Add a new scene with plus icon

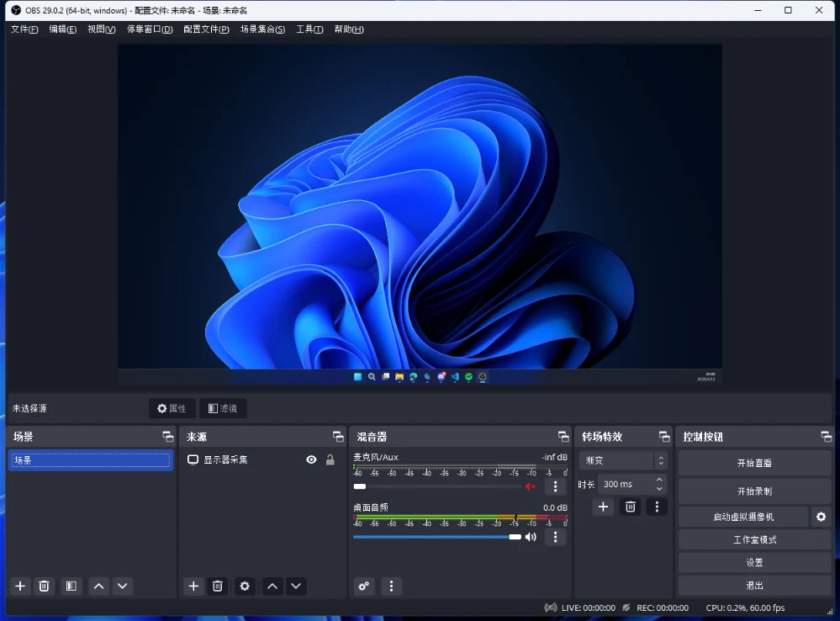point(21,586)
